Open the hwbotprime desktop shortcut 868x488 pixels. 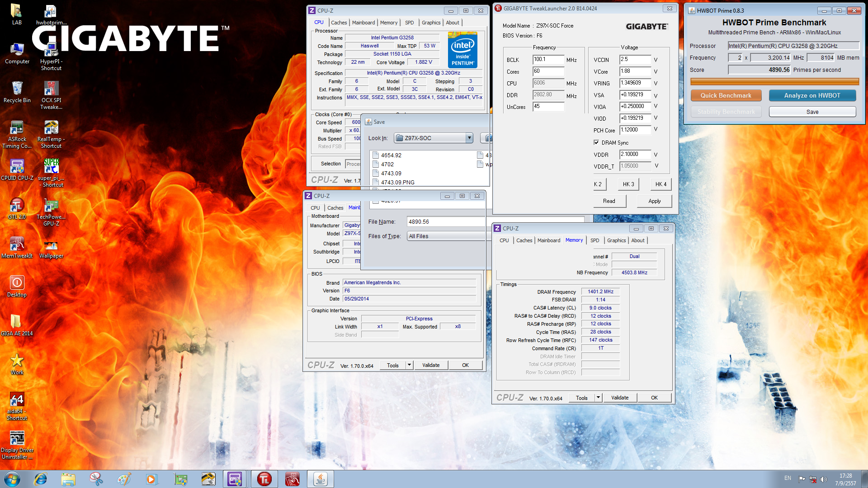(x=51, y=14)
